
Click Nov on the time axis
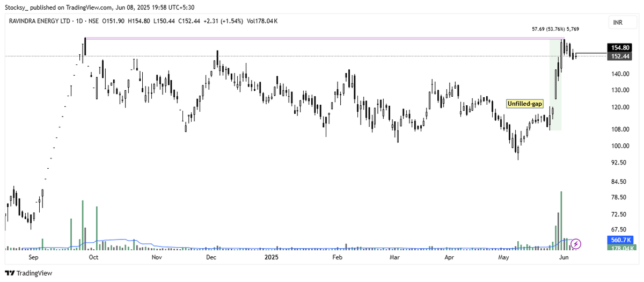pyautogui.click(x=157, y=258)
